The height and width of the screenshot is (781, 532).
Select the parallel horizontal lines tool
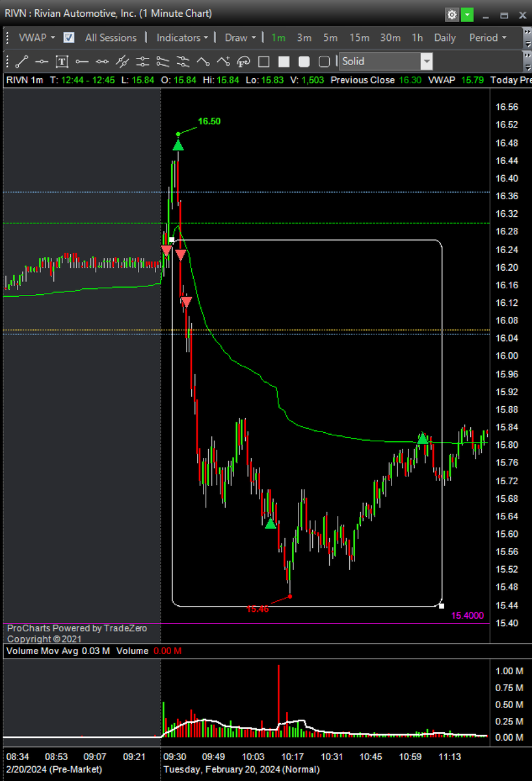click(142, 62)
